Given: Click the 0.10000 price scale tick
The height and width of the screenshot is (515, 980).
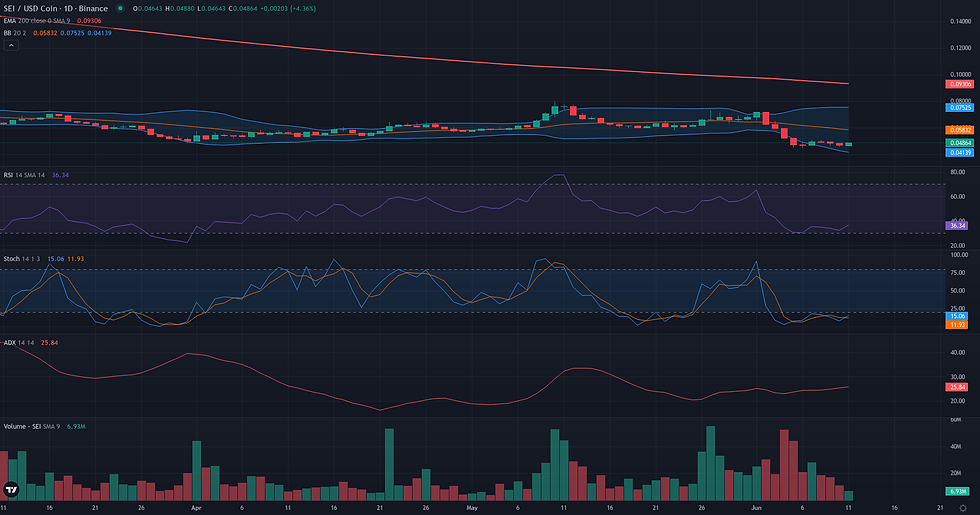Looking at the screenshot, I should [961, 74].
